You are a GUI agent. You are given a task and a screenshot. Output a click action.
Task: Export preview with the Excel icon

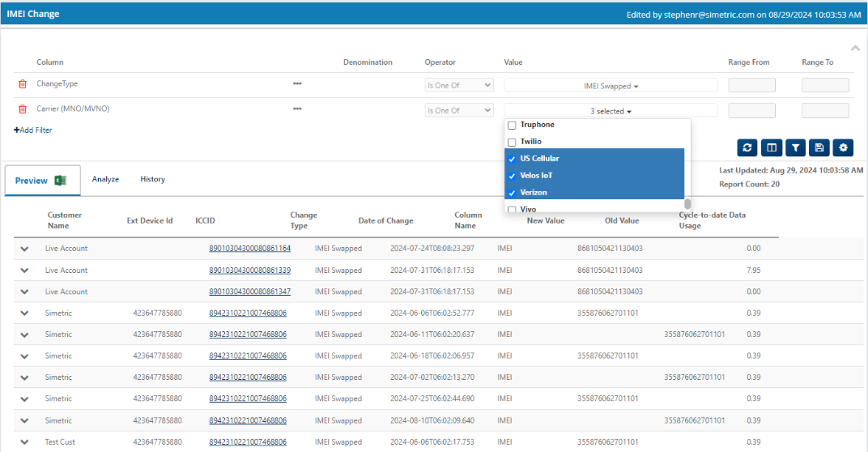(x=61, y=181)
